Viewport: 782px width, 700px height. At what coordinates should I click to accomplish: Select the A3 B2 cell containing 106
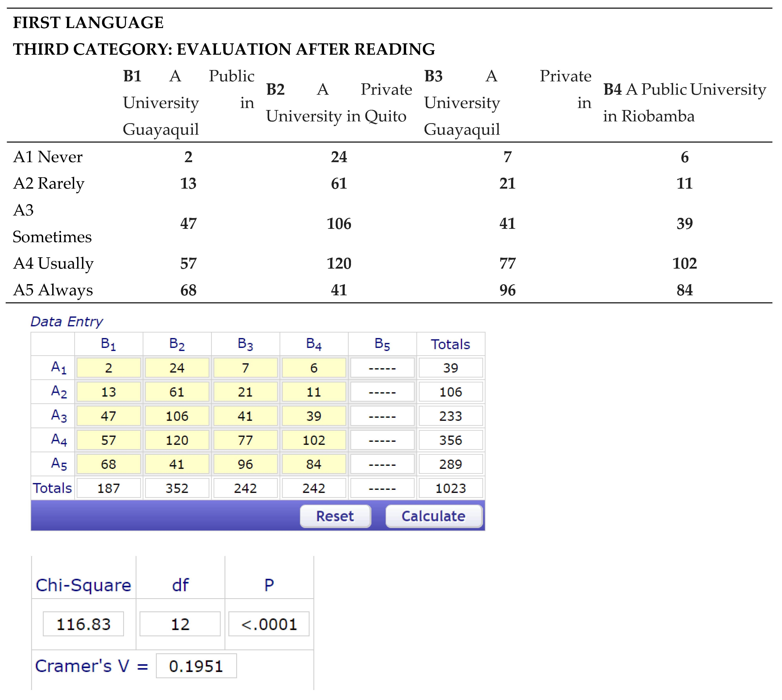[x=177, y=415]
